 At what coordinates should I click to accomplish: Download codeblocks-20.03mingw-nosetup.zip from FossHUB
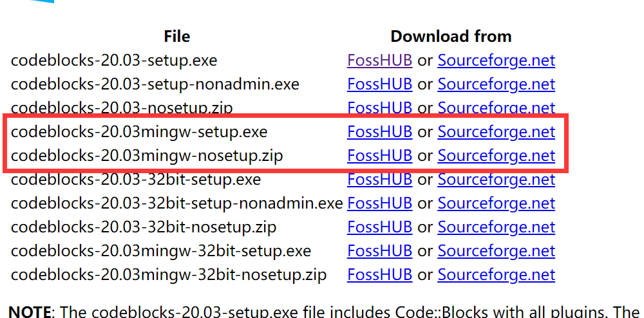(379, 156)
